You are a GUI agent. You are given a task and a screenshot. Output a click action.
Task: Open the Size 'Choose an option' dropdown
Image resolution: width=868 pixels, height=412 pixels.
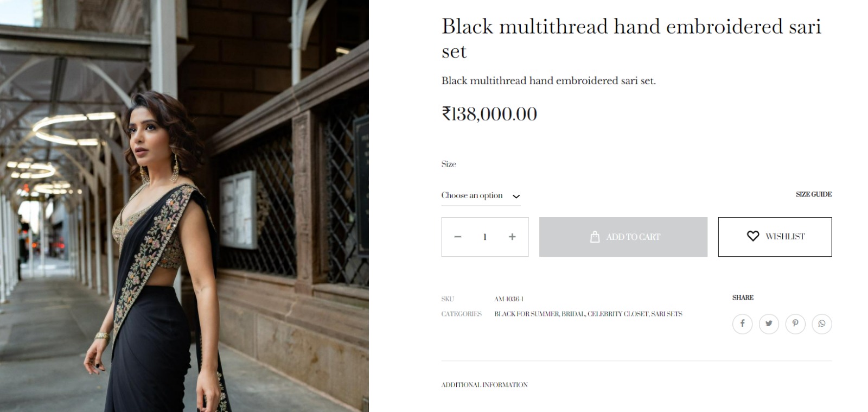pos(481,196)
